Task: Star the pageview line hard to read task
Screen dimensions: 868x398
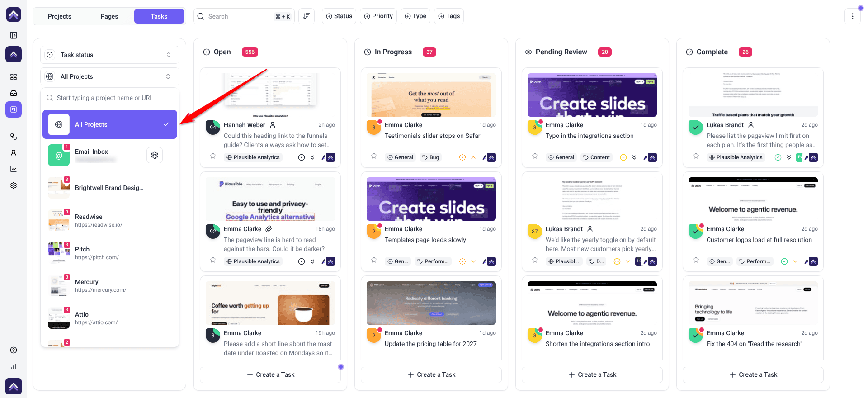Action: pos(213,260)
